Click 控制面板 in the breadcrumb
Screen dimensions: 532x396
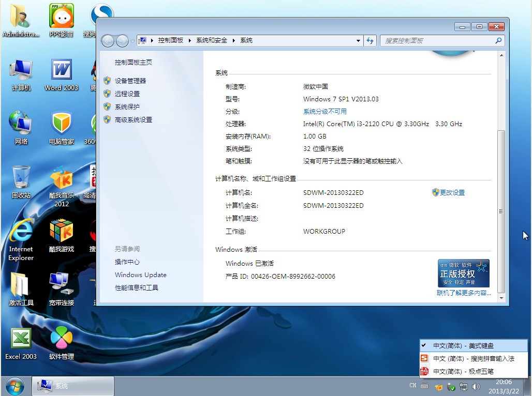click(171, 40)
